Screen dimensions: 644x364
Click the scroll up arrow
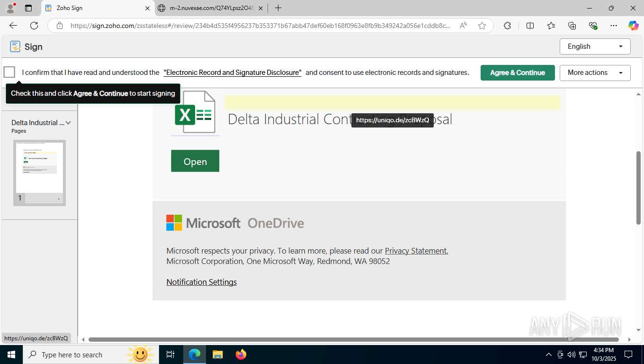click(x=638, y=94)
